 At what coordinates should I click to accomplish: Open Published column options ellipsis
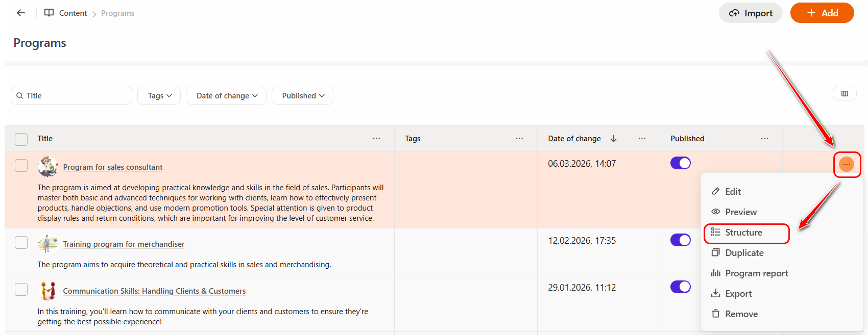764,139
